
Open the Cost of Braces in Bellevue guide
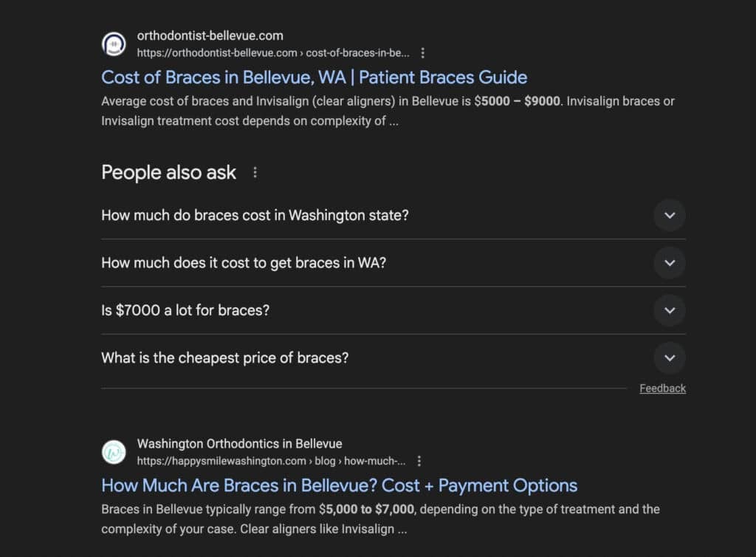[x=314, y=77]
